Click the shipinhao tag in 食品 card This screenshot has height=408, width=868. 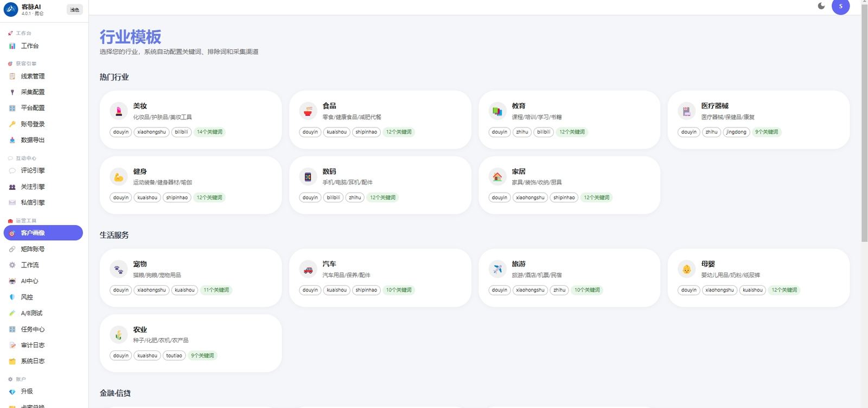[x=366, y=132]
